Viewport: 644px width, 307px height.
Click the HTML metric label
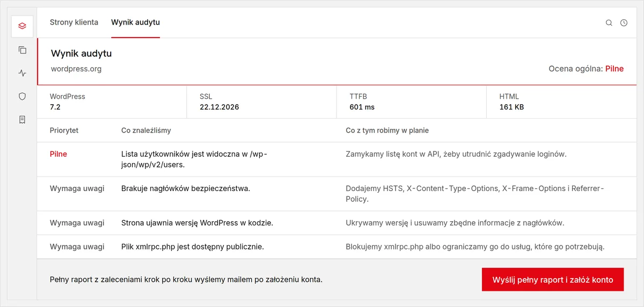click(x=509, y=97)
